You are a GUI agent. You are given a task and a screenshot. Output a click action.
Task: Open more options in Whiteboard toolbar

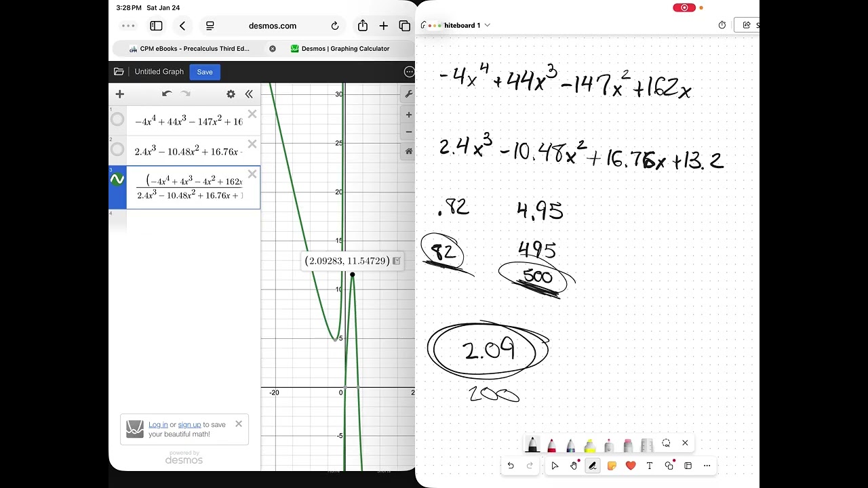tap(707, 466)
